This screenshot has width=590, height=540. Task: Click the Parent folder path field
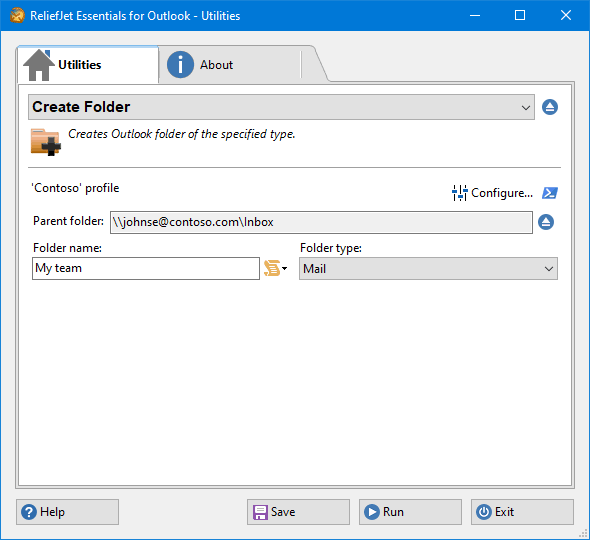click(x=321, y=222)
